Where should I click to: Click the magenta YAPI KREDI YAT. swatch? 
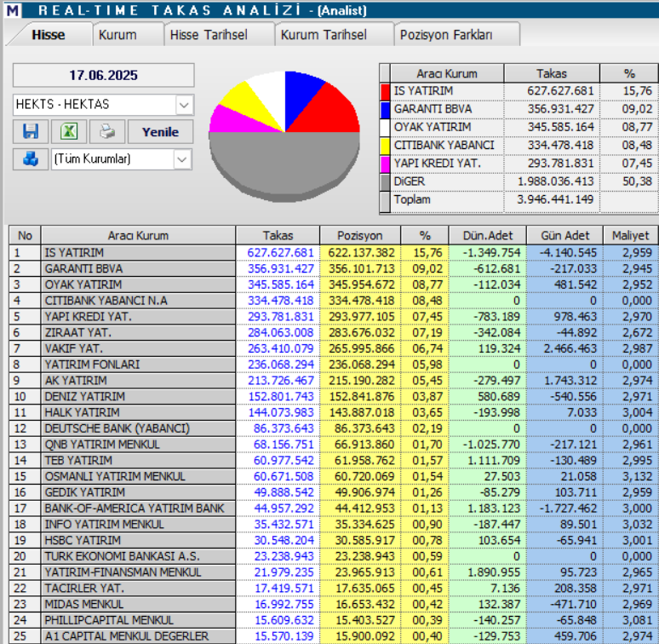(x=385, y=164)
